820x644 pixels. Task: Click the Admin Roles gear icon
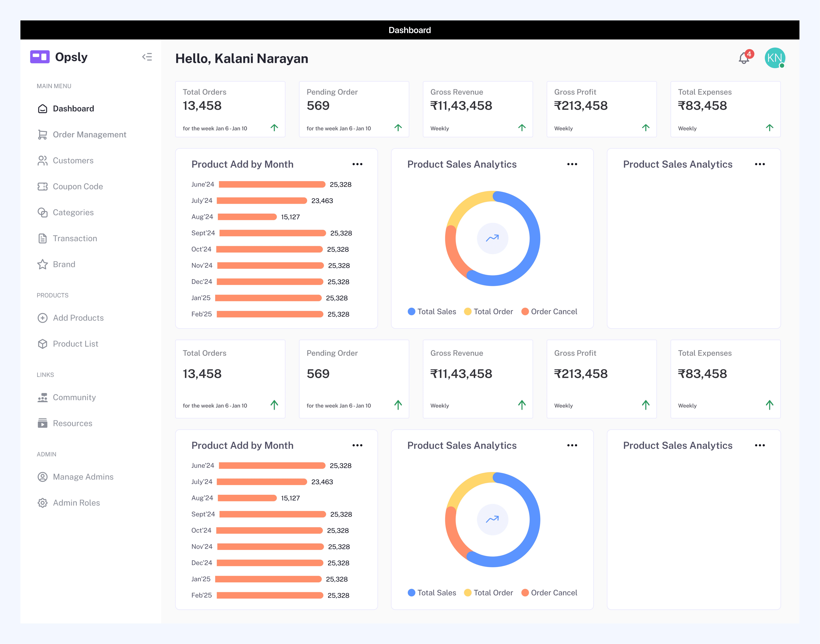point(43,503)
